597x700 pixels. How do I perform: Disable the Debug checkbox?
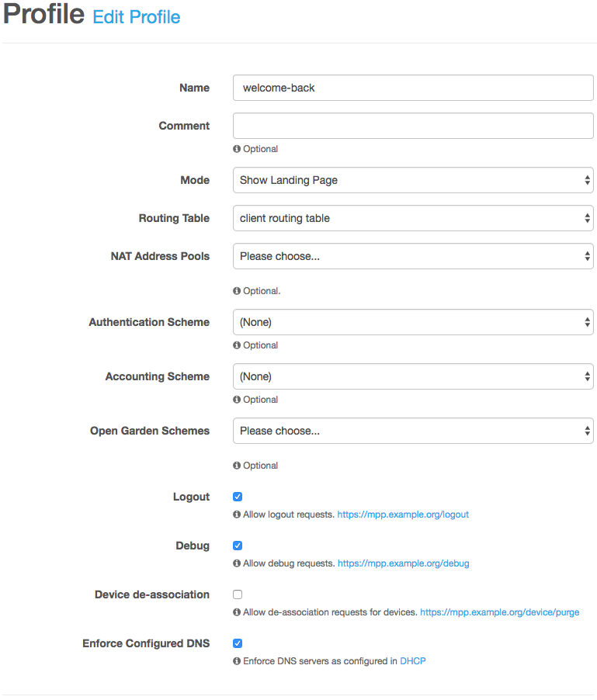pos(238,546)
